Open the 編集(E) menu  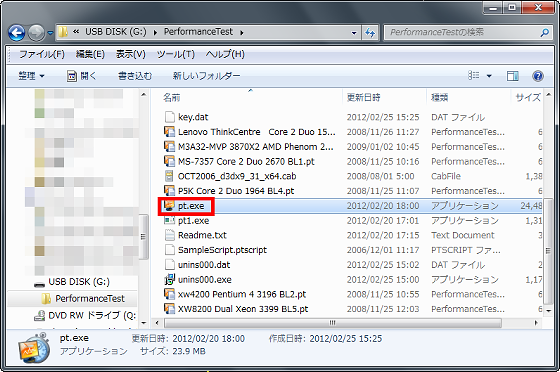click(x=90, y=54)
